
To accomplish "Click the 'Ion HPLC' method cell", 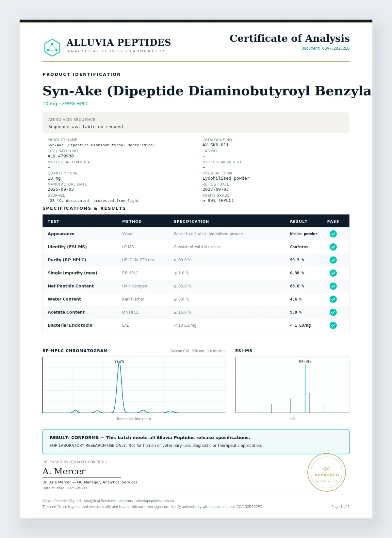I will tap(131, 312).
